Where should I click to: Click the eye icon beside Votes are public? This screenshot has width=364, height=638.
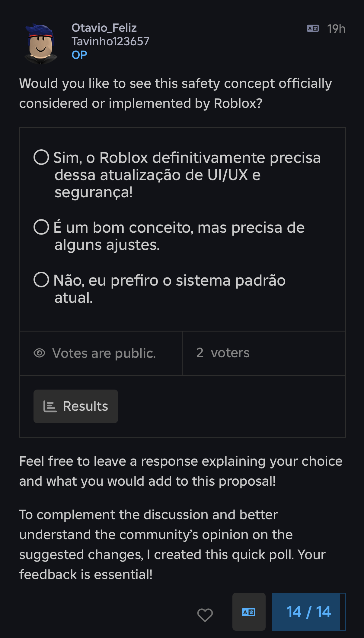[40, 353]
